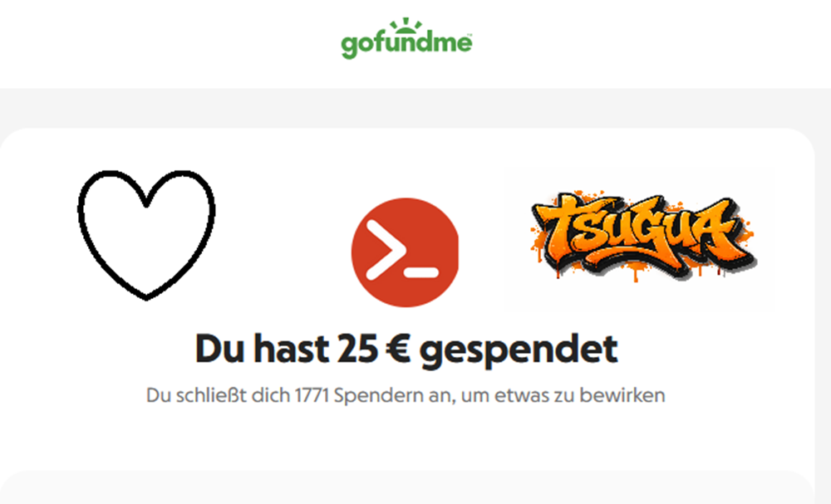Screen dimensions: 831x504
Task: Click the light panel below the donation card
Action: pyautogui.click(x=406, y=488)
